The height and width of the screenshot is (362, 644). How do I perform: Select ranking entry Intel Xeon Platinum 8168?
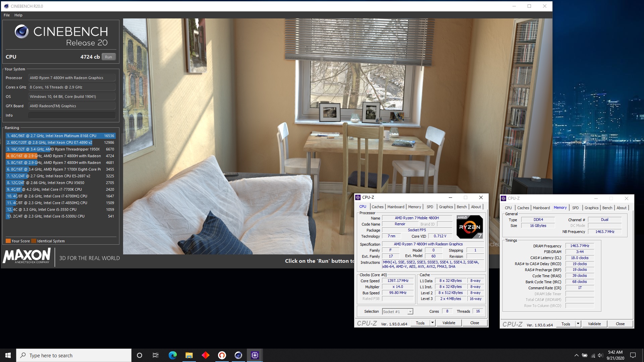(x=60, y=136)
